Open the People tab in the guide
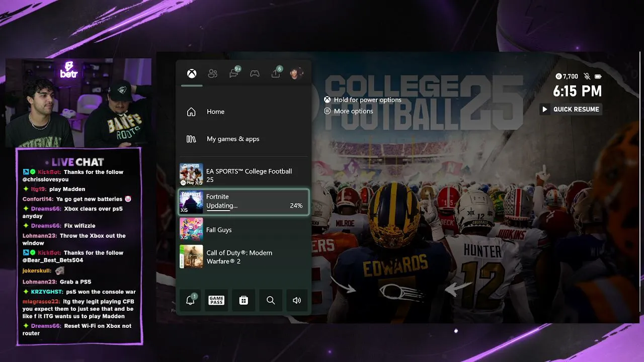The image size is (644, 362). [213, 74]
